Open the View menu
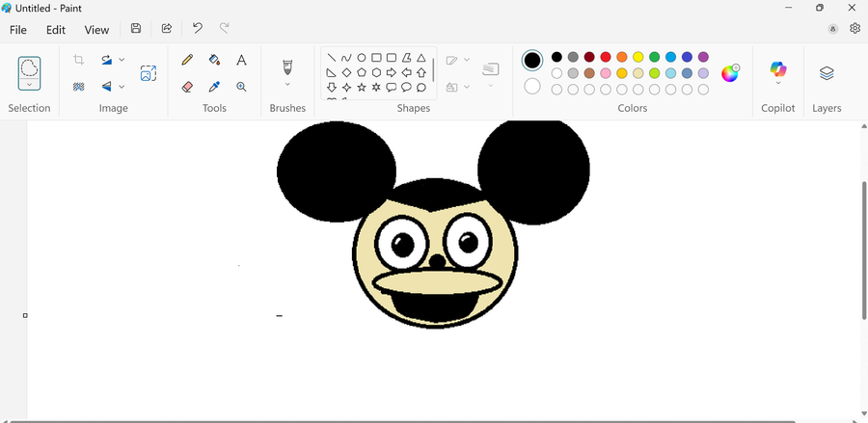 96,30
